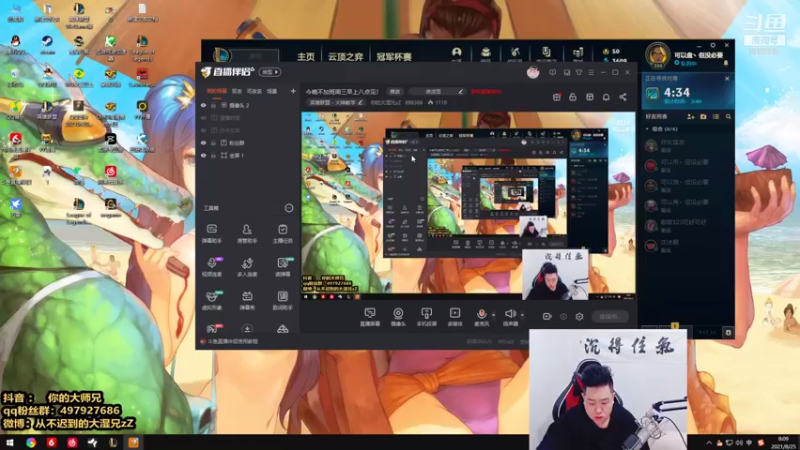Toggle visibility of 粉丝群 source
Image resolution: width=800 pixels, height=450 pixels.
click(204, 143)
